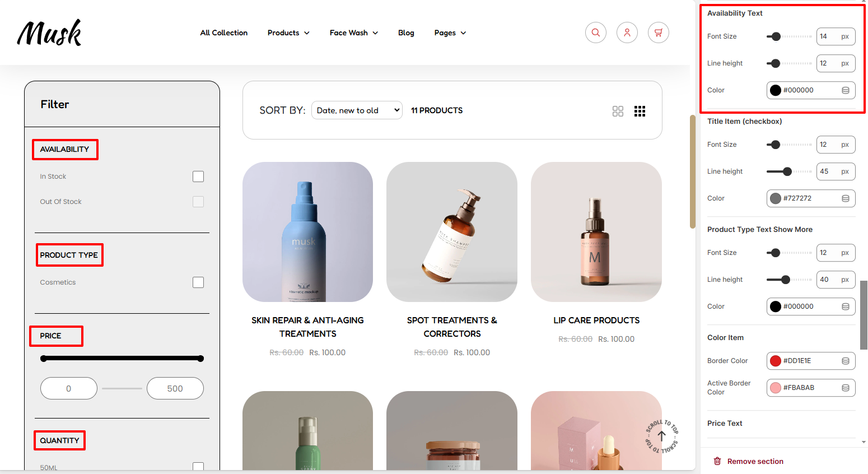The height and width of the screenshot is (474, 868).
Task: Click the Musk logo
Action: 49,32
